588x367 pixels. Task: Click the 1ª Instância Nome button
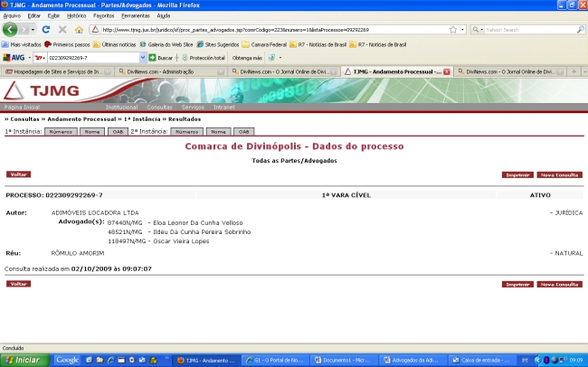[x=92, y=132]
